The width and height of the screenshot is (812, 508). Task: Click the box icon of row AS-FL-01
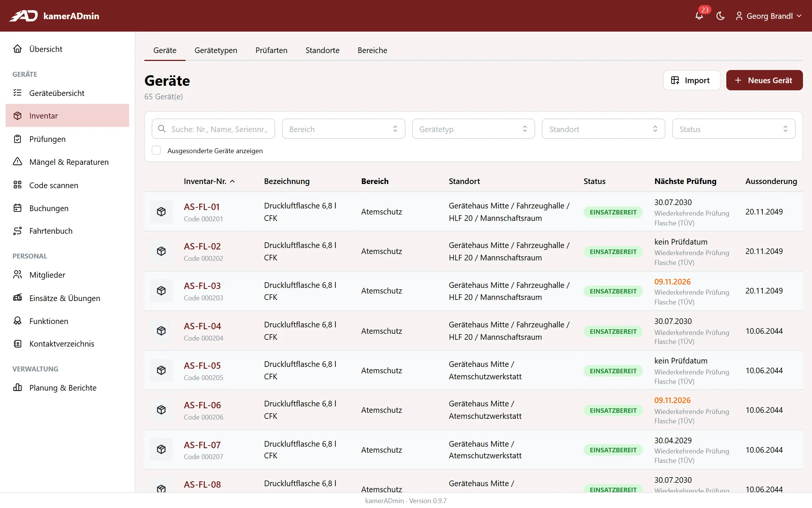click(x=161, y=212)
